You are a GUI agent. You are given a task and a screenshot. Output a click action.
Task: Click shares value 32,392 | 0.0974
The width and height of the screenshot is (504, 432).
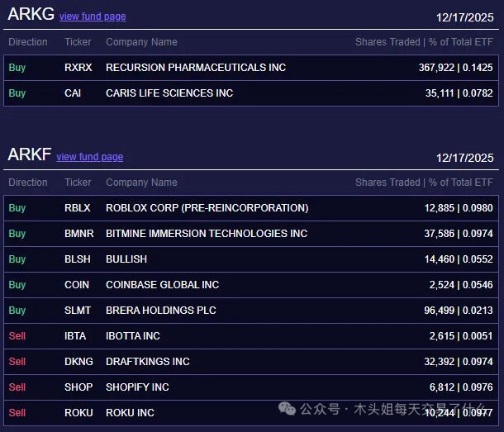pyautogui.click(x=459, y=362)
